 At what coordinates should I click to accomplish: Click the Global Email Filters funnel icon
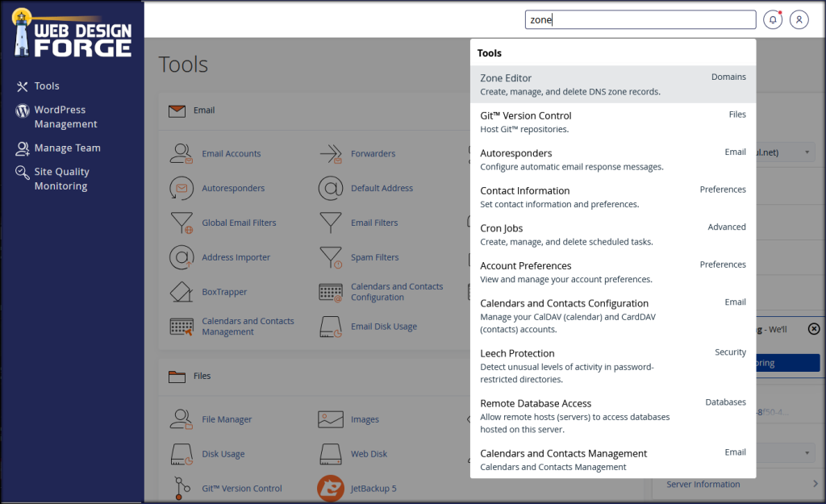(181, 223)
